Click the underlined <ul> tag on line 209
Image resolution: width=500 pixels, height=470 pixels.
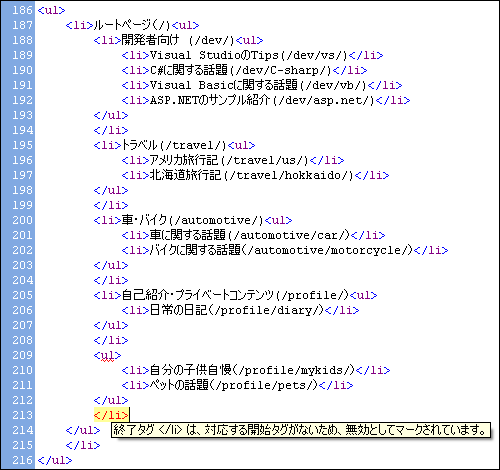click(x=107, y=355)
